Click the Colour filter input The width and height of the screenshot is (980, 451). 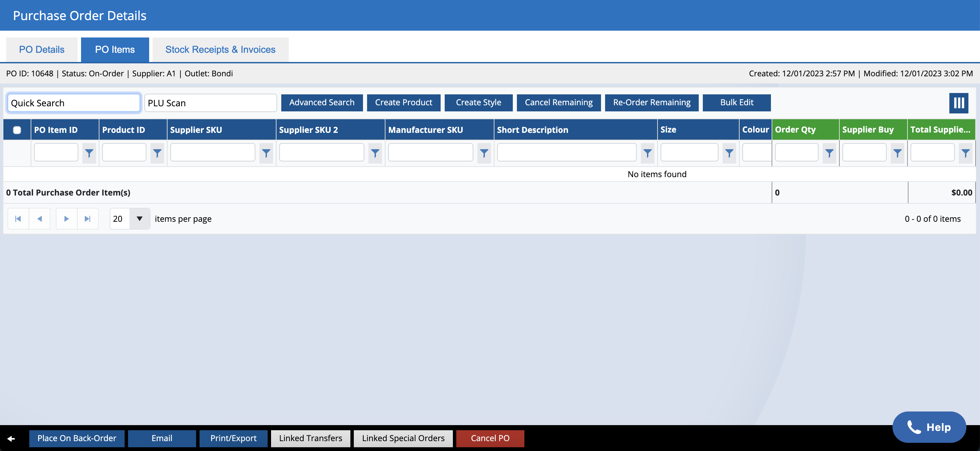pyautogui.click(x=757, y=152)
